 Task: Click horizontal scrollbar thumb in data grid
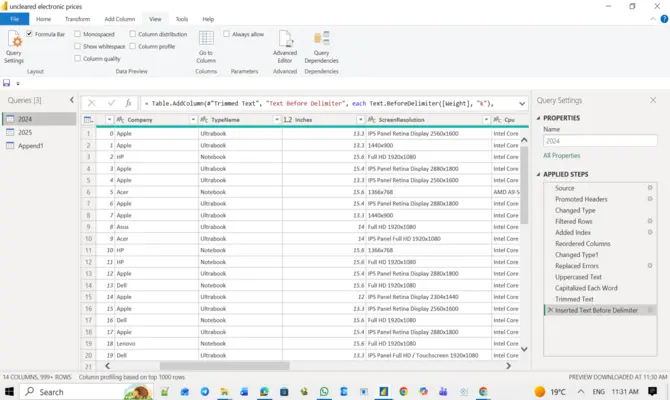[x=224, y=366]
